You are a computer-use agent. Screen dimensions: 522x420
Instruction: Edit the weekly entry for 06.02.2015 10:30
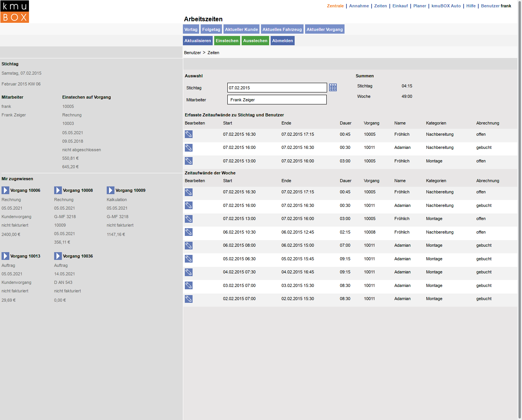[x=189, y=232]
